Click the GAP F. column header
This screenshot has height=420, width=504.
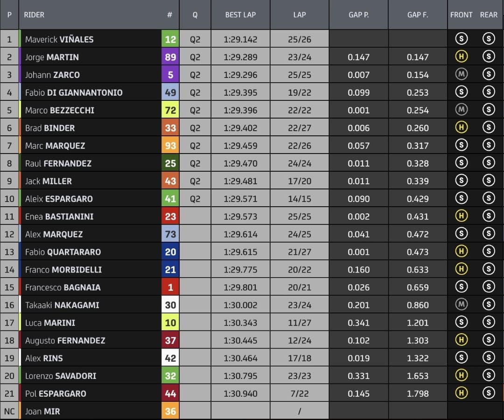pyautogui.click(x=417, y=15)
